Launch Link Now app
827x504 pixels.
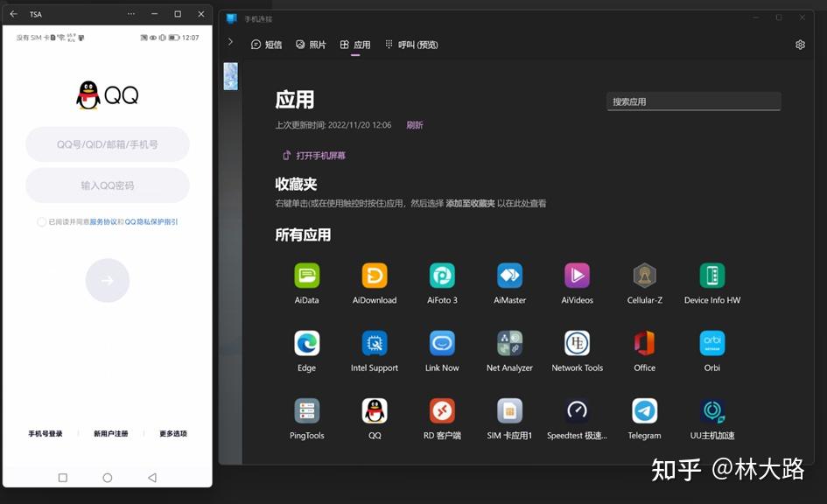pyautogui.click(x=442, y=343)
